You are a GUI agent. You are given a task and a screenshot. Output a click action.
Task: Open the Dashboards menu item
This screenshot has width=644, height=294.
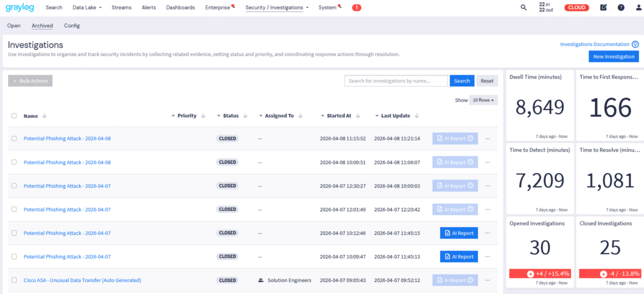coord(180,8)
